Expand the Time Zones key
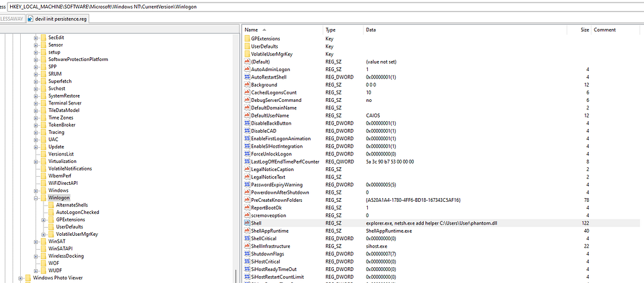644x283 pixels. click(36, 118)
